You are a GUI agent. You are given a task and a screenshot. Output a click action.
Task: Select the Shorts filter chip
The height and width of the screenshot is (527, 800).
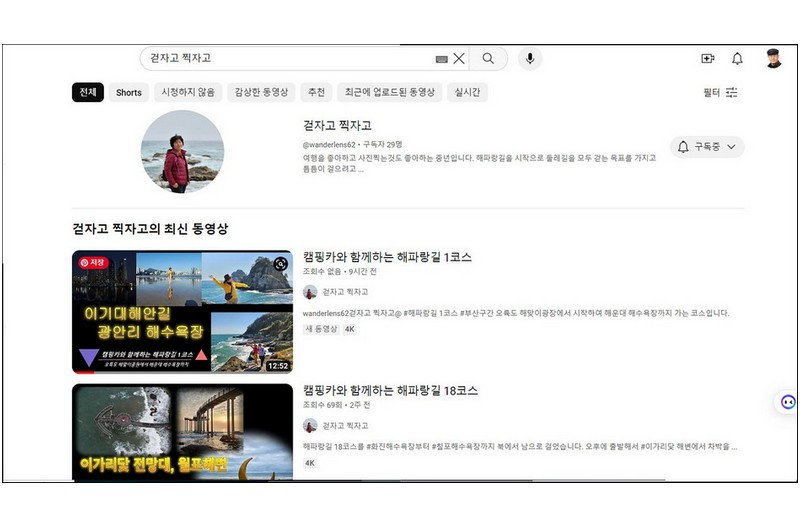click(x=129, y=92)
